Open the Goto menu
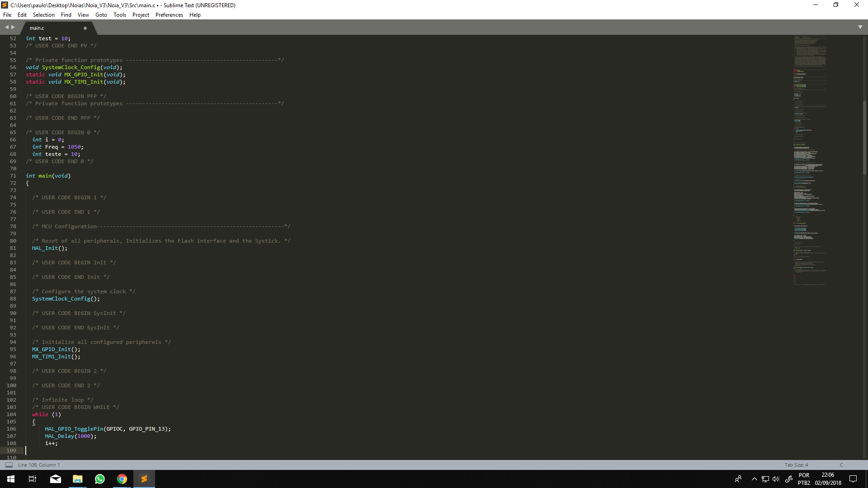The height and width of the screenshot is (488, 868). pos(101,15)
